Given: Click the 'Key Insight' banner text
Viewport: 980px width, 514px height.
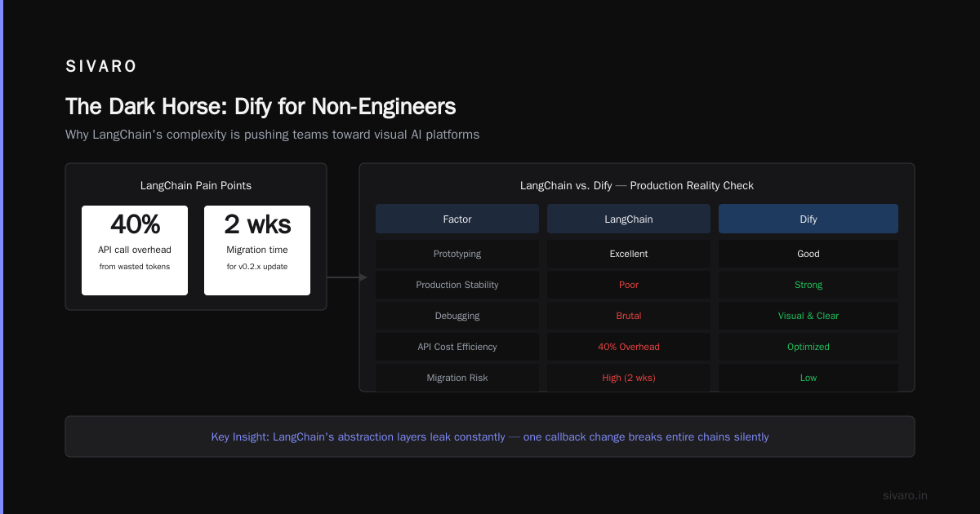Looking at the screenshot, I should pos(490,436).
